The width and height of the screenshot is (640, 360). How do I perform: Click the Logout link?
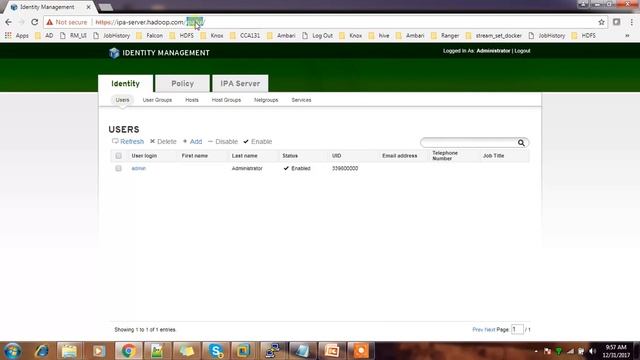pyautogui.click(x=522, y=51)
